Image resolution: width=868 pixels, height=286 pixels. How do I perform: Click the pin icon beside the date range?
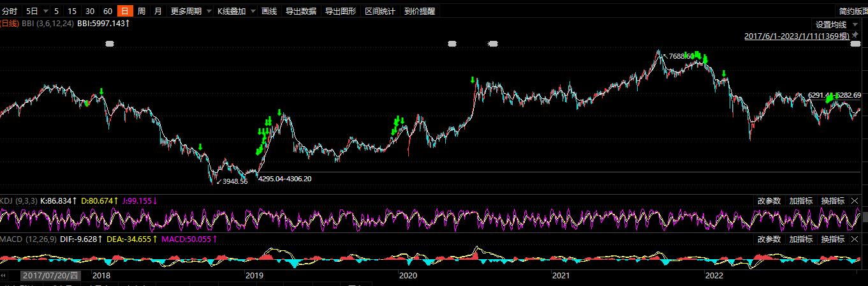coord(855,36)
